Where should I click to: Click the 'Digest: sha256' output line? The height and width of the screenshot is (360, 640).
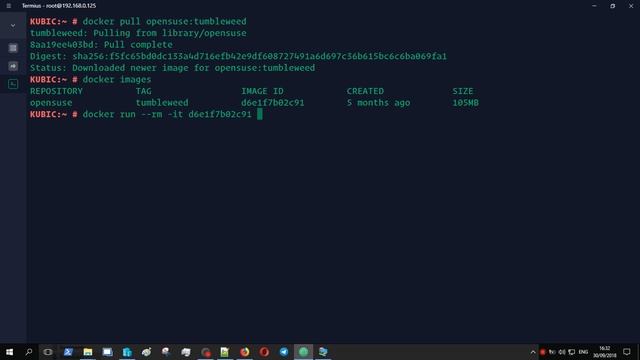point(238,56)
